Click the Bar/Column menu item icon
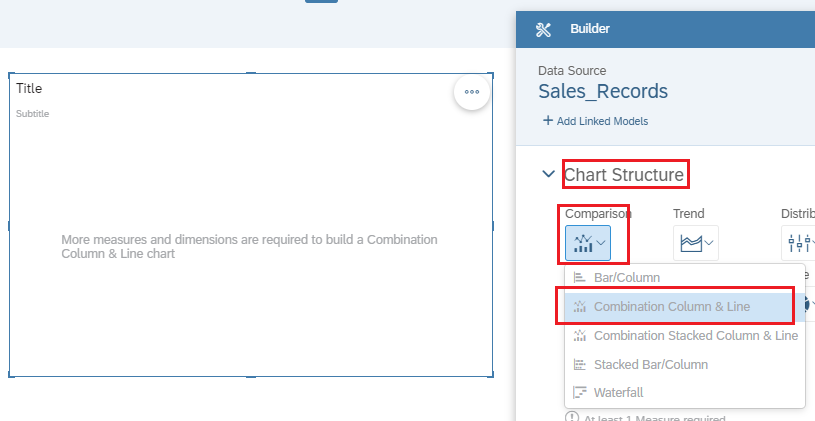This screenshot has height=421, width=815. (579, 278)
